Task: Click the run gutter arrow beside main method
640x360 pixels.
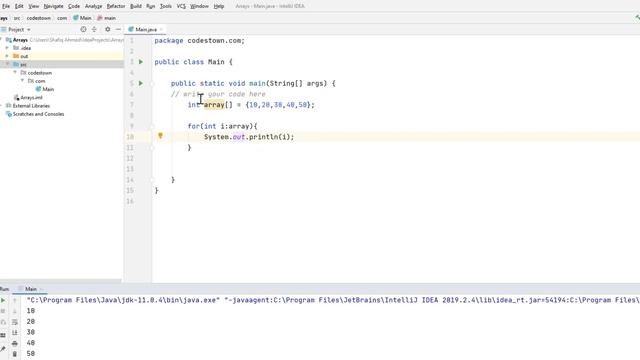Action: pyautogui.click(x=141, y=83)
